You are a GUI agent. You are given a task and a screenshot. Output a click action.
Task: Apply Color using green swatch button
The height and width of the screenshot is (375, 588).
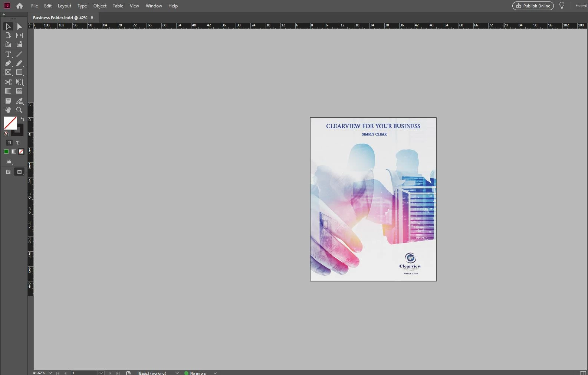(x=6, y=151)
